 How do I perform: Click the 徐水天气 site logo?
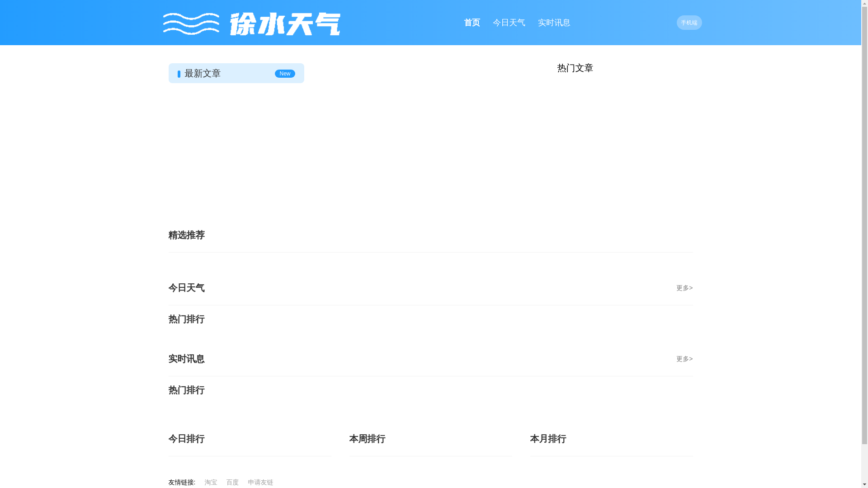pos(251,24)
